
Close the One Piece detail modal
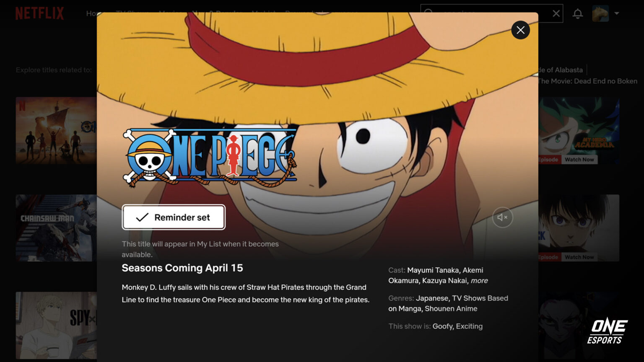click(520, 30)
